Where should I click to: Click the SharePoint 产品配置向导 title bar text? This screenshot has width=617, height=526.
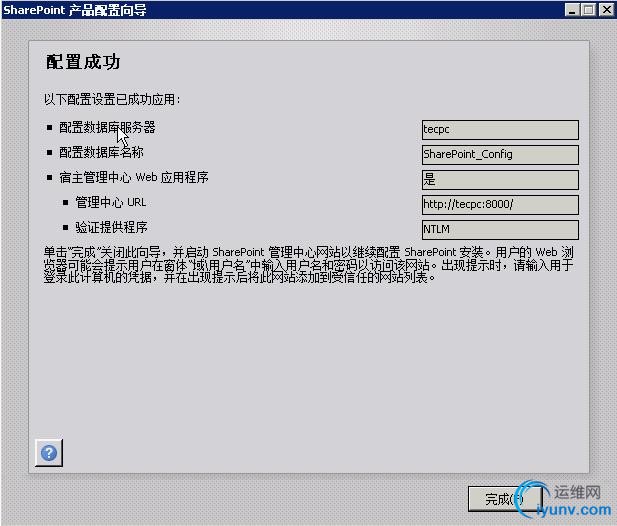[x=75, y=10]
